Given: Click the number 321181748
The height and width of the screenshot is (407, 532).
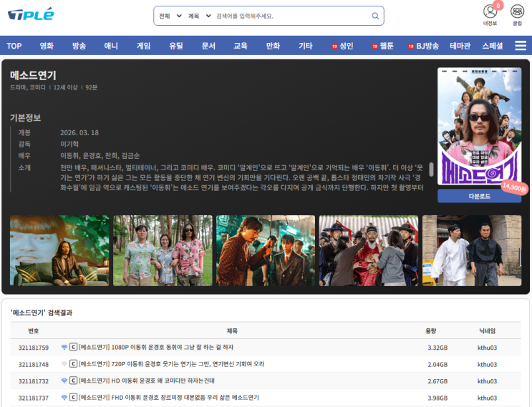Looking at the screenshot, I should [x=34, y=365].
